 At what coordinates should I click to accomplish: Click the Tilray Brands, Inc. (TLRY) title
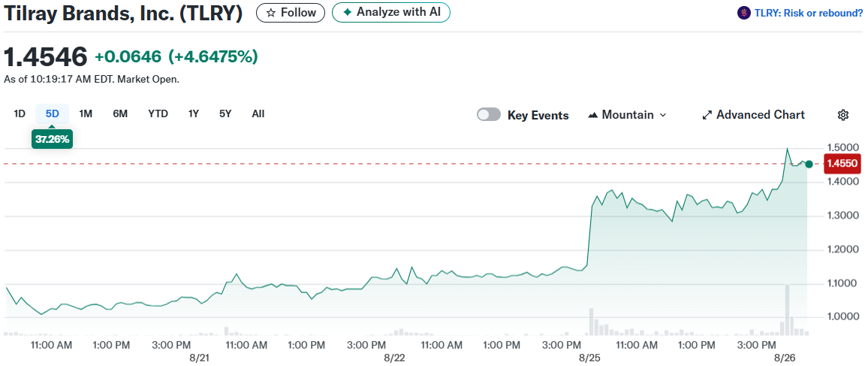pyautogui.click(x=123, y=14)
